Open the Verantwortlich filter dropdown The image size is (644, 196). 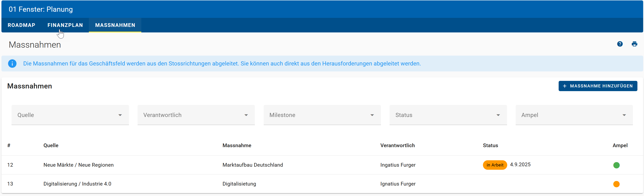196,115
